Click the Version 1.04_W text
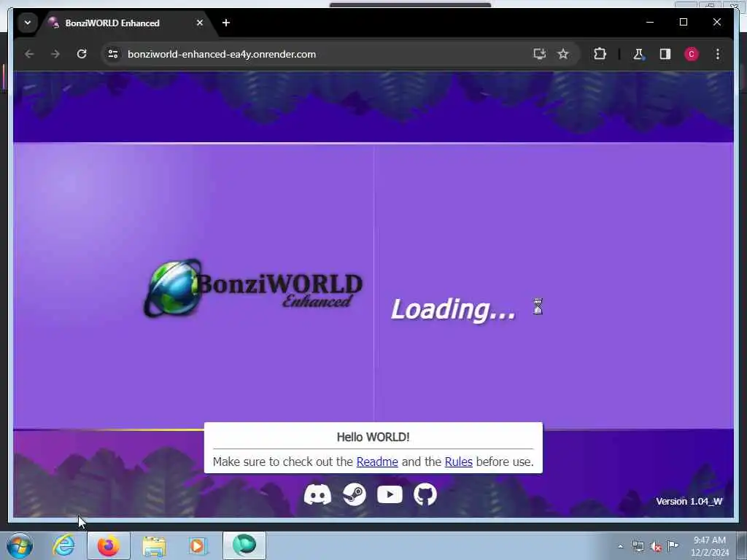 [x=689, y=502]
